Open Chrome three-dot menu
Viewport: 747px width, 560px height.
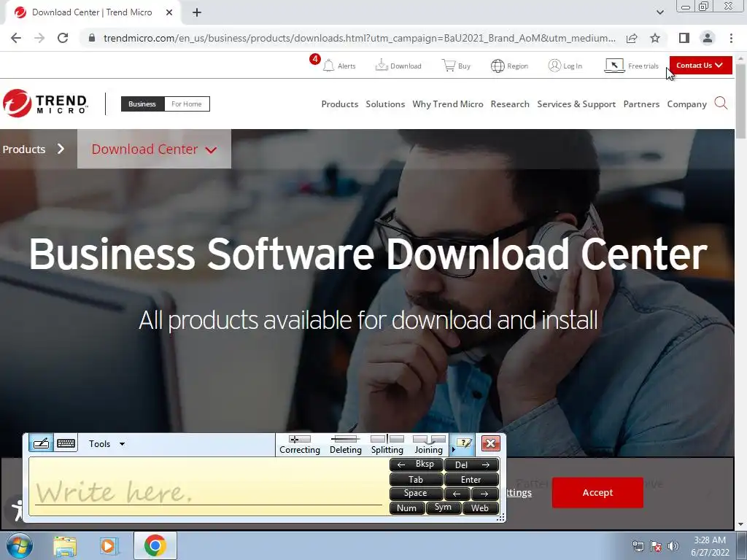(731, 38)
